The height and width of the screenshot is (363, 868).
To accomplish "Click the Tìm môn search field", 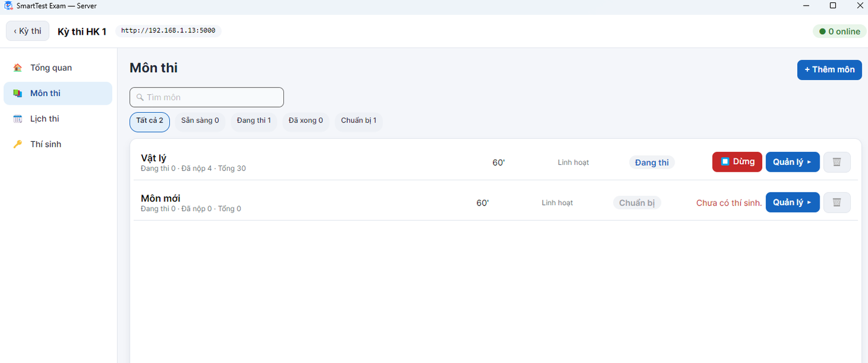I will click(x=206, y=97).
